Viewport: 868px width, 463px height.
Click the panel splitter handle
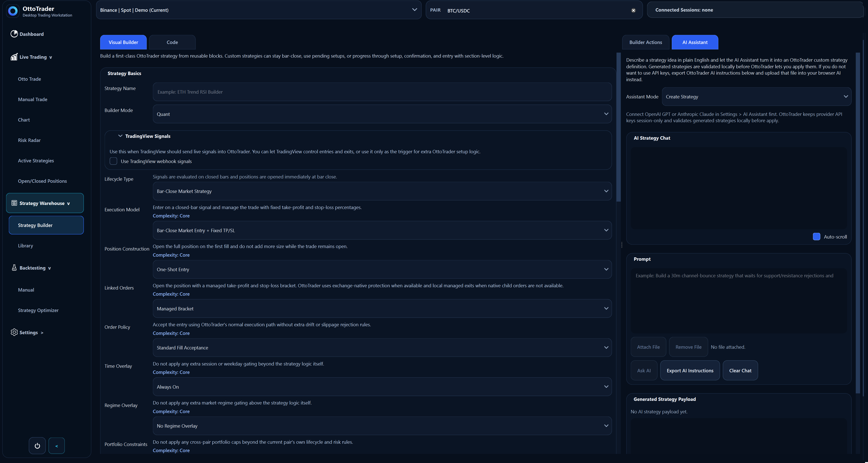[x=622, y=245]
